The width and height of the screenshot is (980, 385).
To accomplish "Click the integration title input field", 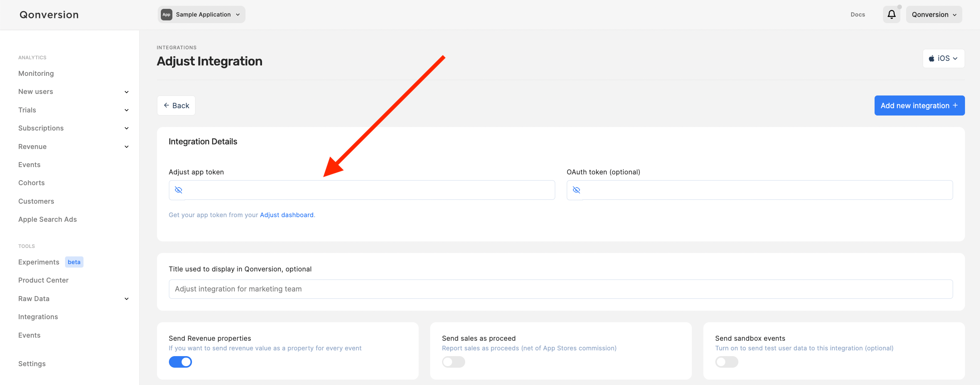I will pos(561,289).
